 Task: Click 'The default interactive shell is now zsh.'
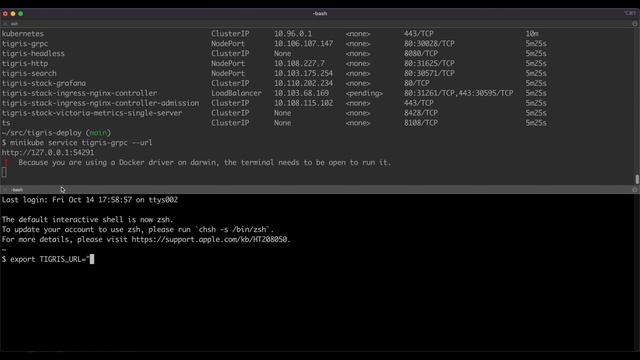tap(87, 220)
